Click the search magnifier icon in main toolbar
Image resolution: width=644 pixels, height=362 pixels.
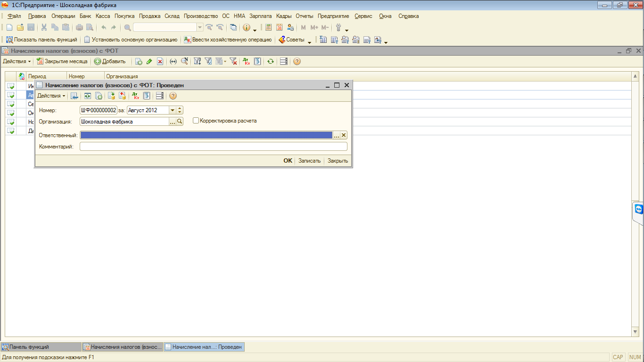127,27
